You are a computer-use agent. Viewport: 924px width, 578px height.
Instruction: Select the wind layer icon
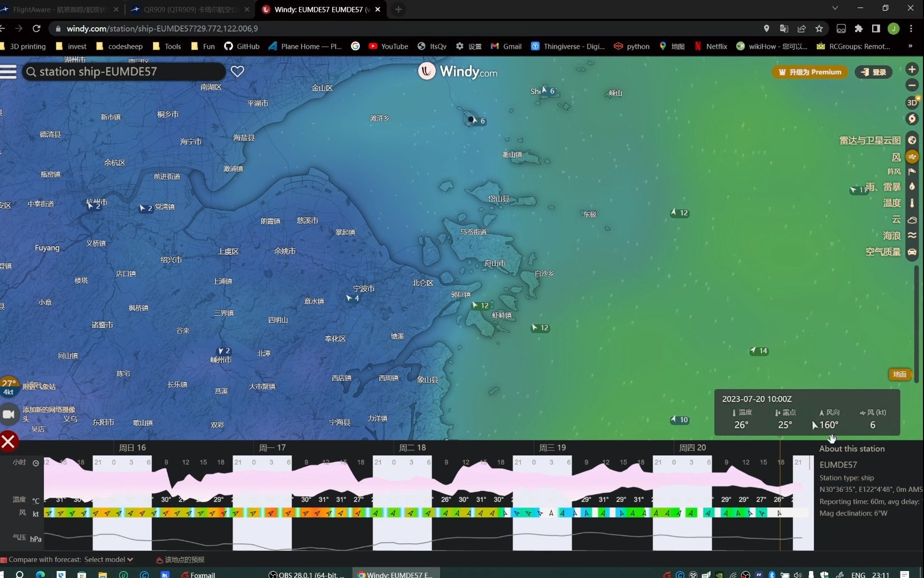[912, 157]
